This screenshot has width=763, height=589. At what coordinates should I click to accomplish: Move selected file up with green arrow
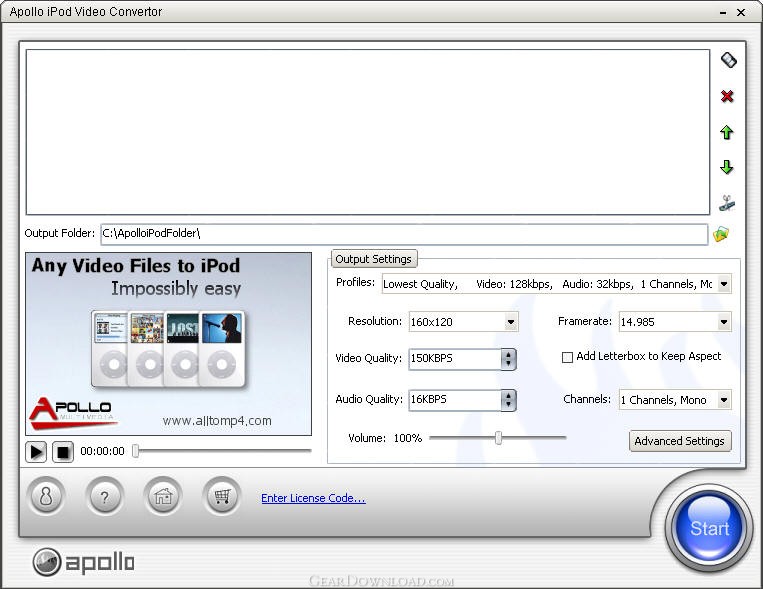pos(727,132)
